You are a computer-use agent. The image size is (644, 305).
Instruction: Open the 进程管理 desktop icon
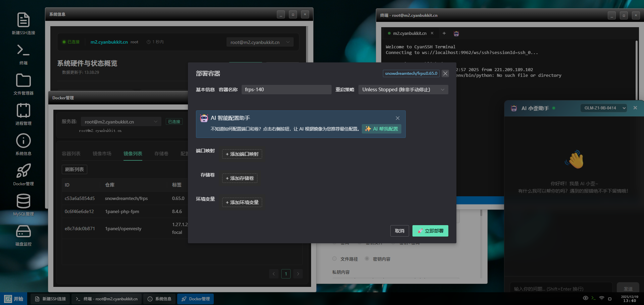23,114
